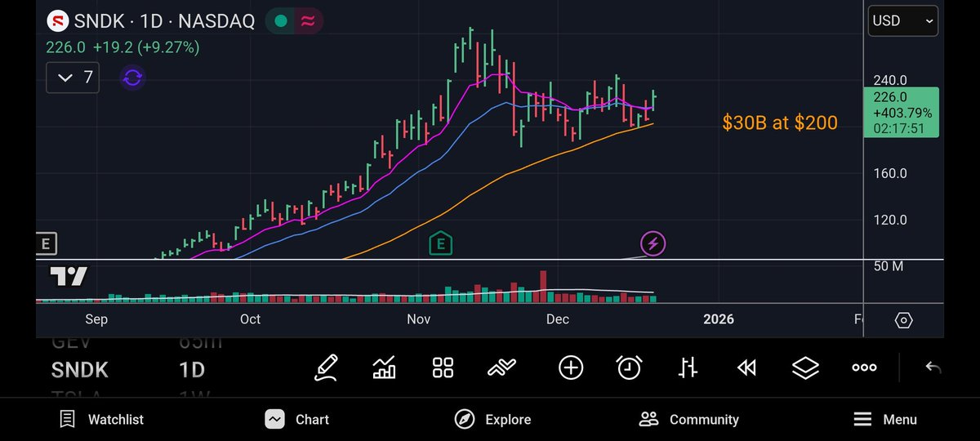
Task: Tap the 120.0 price axis label
Action: 890,220
